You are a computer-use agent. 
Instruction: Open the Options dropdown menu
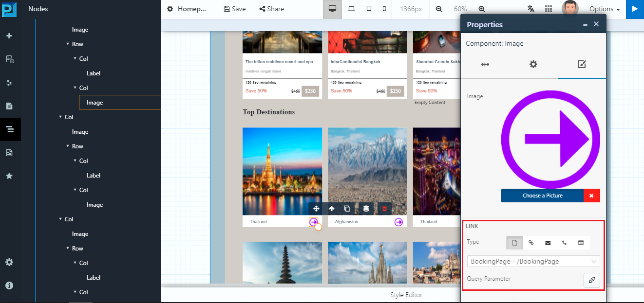605,9
